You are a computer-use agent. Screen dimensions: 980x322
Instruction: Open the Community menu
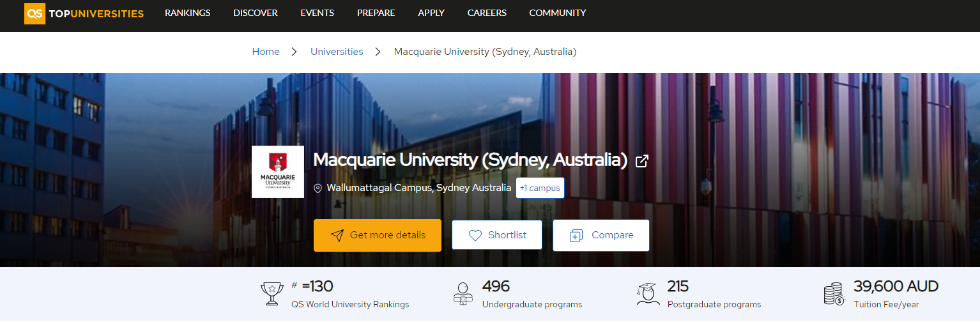click(558, 13)
